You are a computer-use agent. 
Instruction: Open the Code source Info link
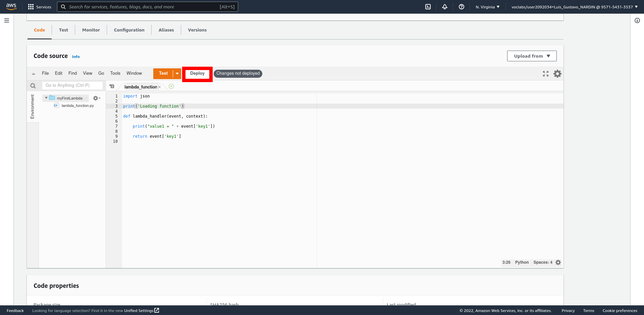tap(76, 57)
